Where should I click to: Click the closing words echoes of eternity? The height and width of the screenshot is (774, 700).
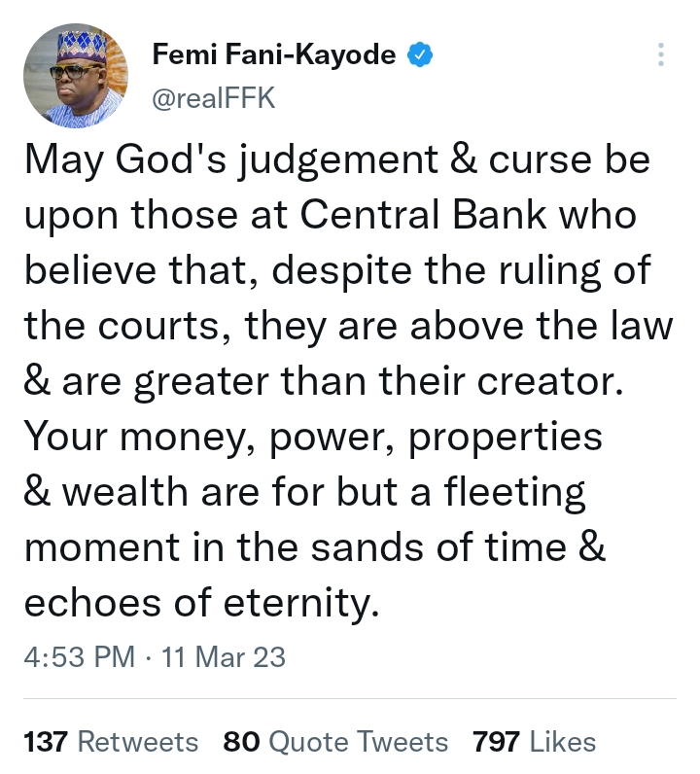point(202,603)
